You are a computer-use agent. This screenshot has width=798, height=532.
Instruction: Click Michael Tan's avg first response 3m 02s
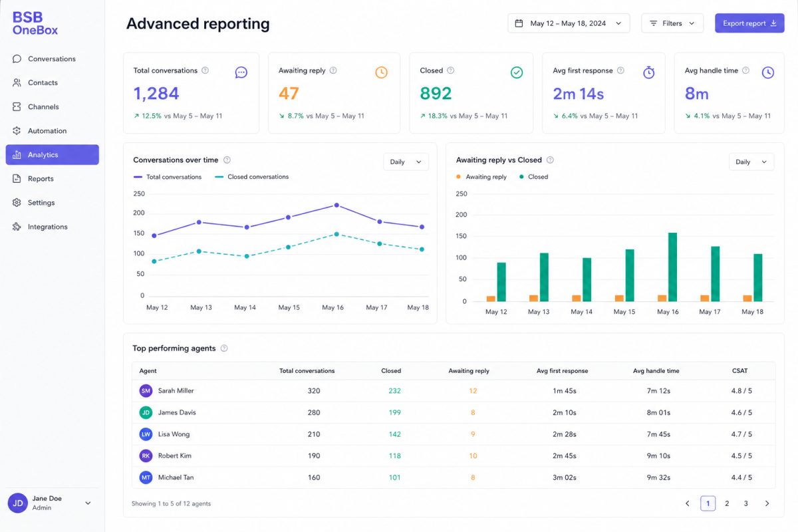[x=565, y=477]
